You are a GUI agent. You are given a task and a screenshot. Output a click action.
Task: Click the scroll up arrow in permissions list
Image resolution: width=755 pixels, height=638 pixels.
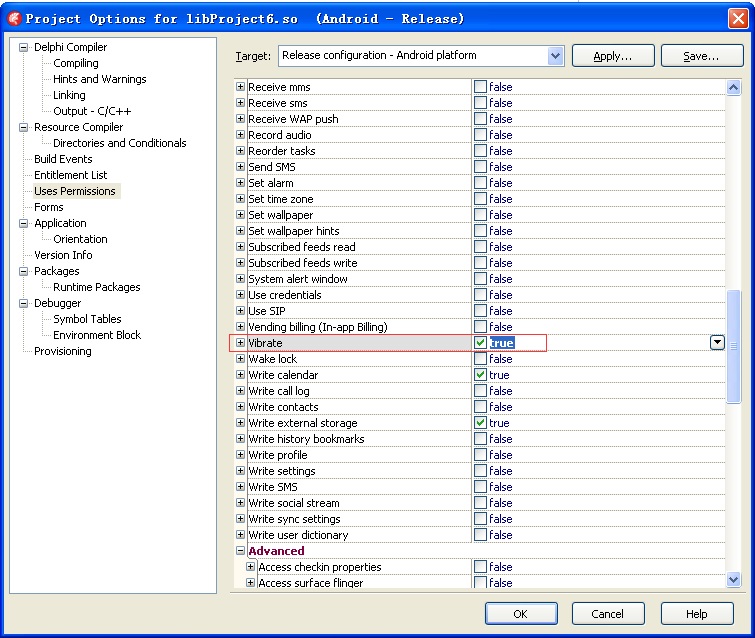pos(733,88)
